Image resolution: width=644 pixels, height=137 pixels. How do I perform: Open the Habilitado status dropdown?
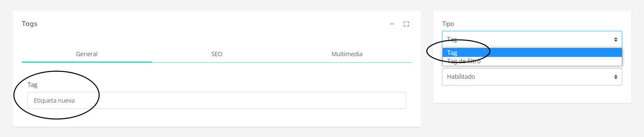pyautogui.click(x=532, y=77)
